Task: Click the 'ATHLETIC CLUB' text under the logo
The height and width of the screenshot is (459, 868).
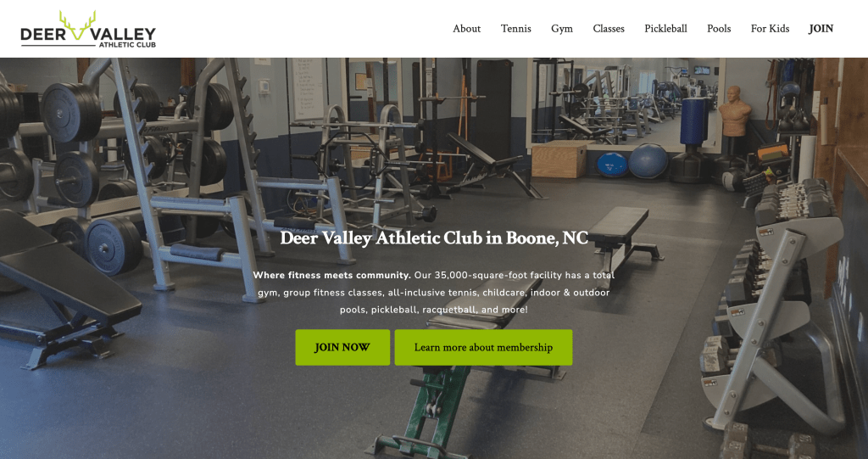Action: pos(127,44)
